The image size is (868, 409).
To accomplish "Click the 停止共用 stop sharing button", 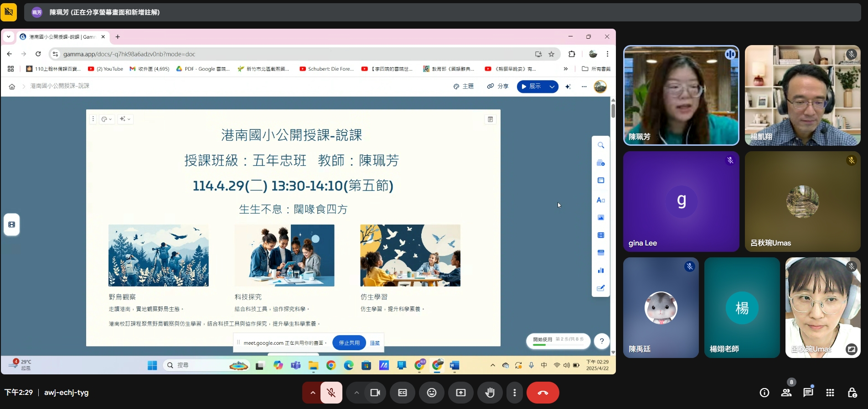I will click(x=349, y=343).
